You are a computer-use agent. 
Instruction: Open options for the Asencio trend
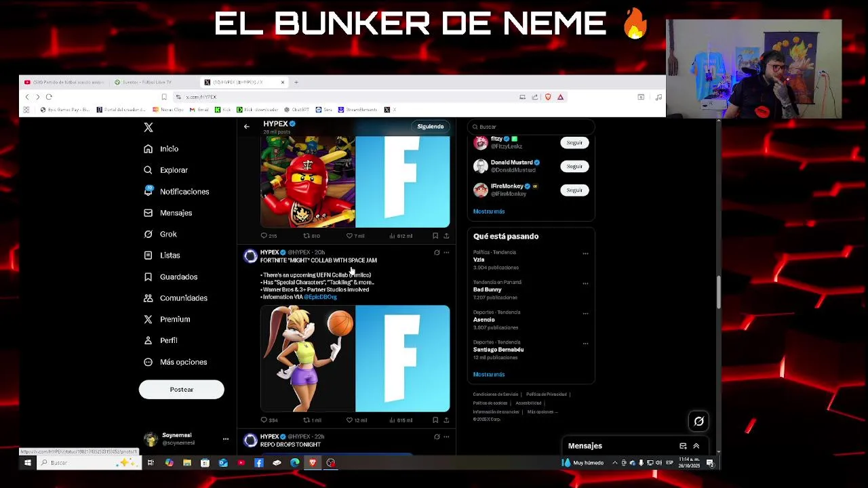pyautogui.click(x=585, y=314)
